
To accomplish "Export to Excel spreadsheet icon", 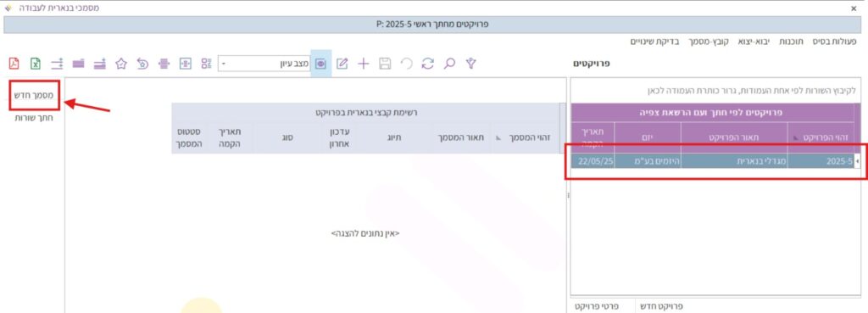I will [36, 63].
